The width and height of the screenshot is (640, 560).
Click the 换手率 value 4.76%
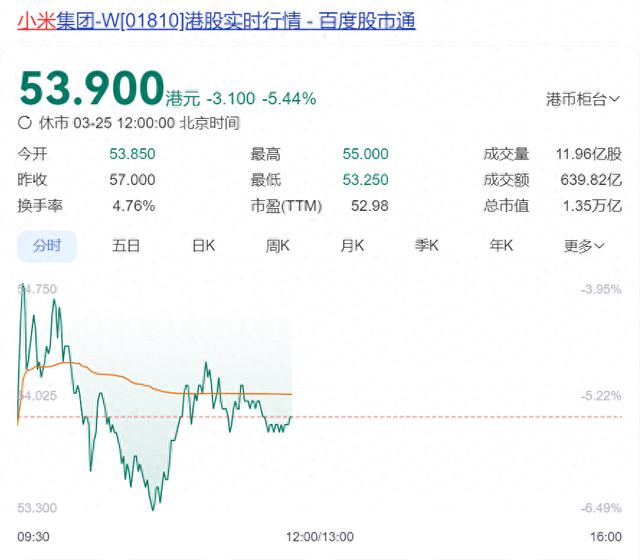tap(134, 206)
